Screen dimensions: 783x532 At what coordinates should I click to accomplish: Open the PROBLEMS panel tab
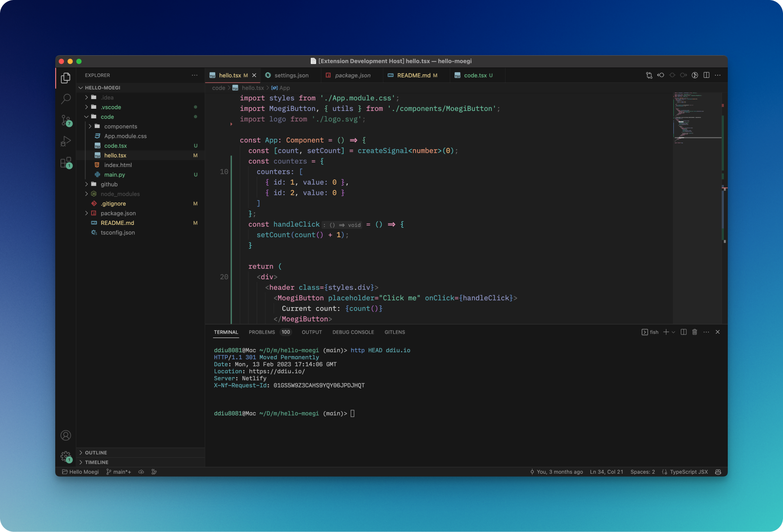coord(269,332)
